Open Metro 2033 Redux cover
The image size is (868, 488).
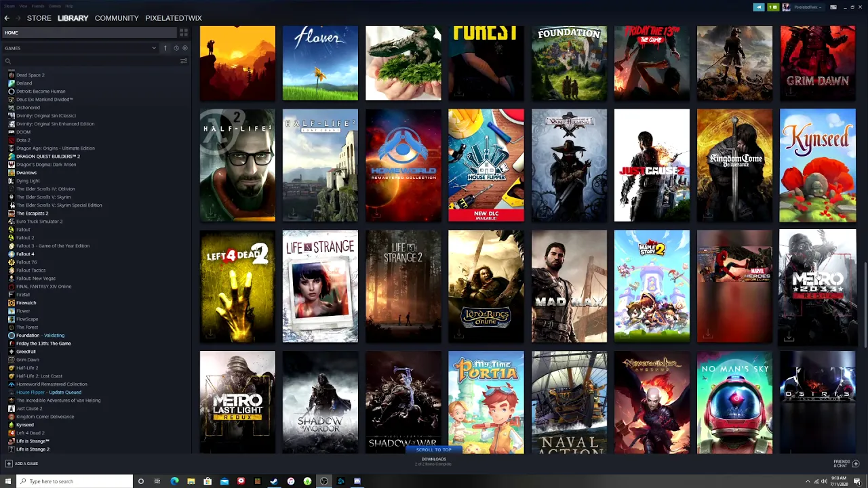pyautogui.click(x=818, y=286)
